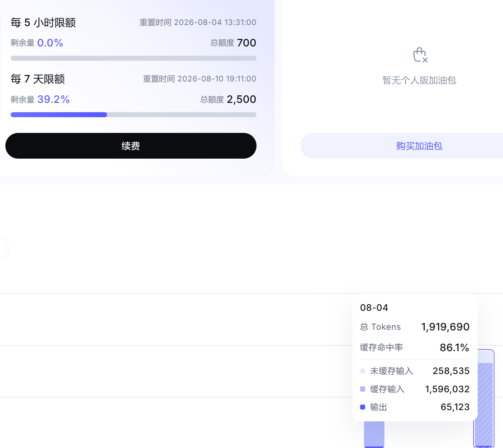Click the 5-hour quota progress bar
Image resolution: width=503 pixels, height=448 pixels.
tap(134, 58)
